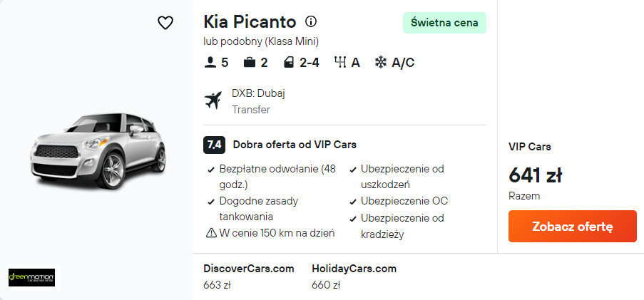Save Kia Picanto with the heart icon
This screenshot has width=644, height=300.
pyautogui.click(x=165, y=23)
